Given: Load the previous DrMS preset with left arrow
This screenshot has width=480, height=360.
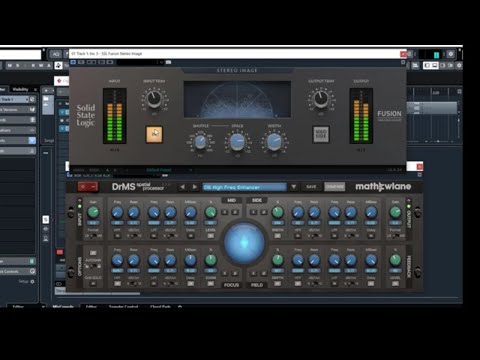Looking at the screenshot, I should [182, 187].
